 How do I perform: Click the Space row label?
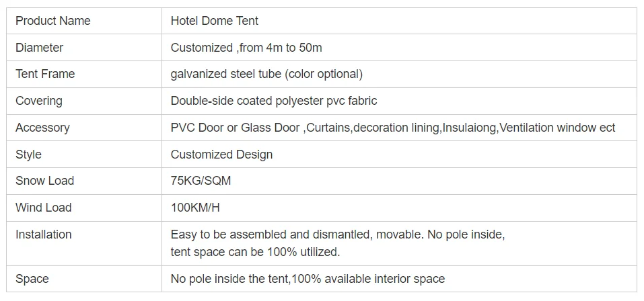click(x=32, y=279)
